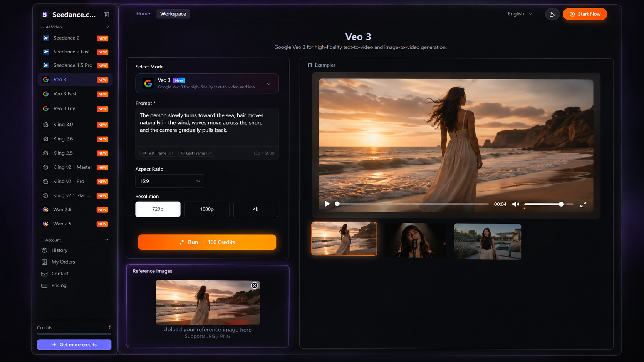Add a First Frame image
This screenshot has height=362, width=644.
click(158, 153)
